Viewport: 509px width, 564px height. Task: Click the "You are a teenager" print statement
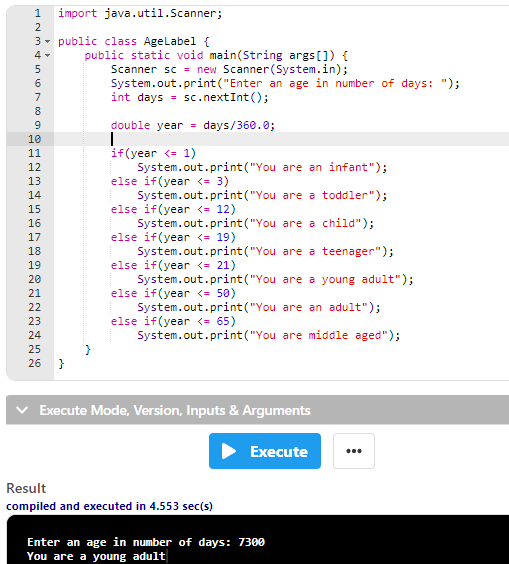265,251
